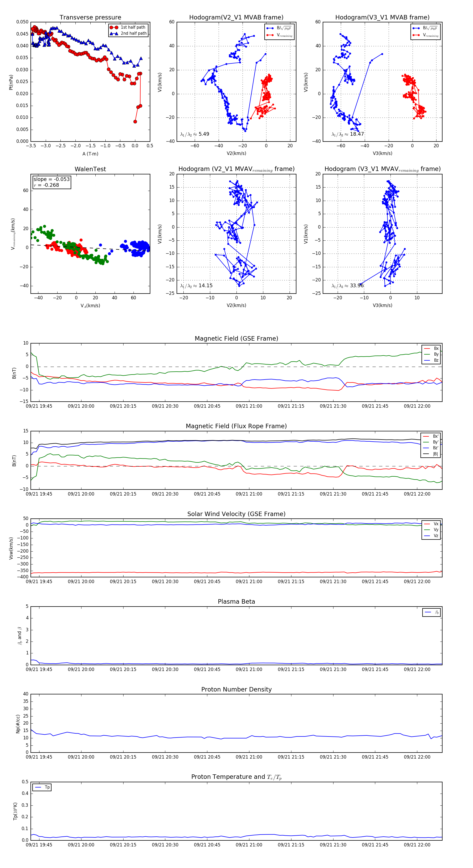
Task: Click the Vz legend entry in the velocity plot
Action: click(x=431, y=536)
